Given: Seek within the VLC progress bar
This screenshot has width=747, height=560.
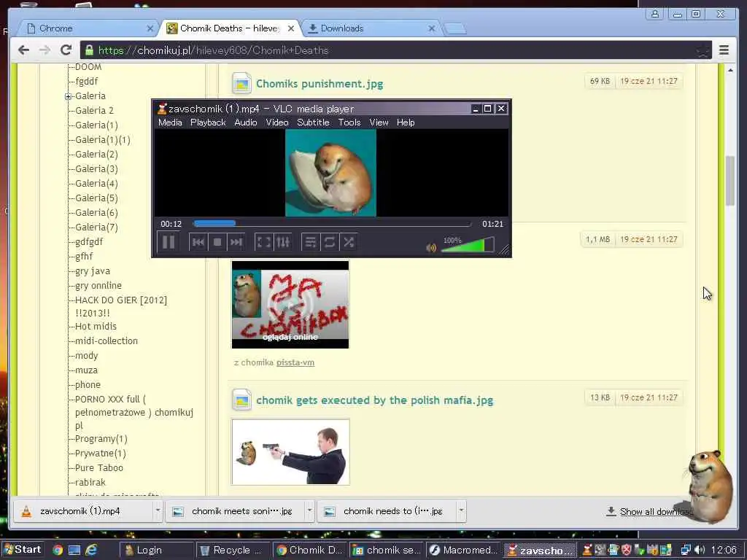Looking at the screenshot, I should coord(332,223).
